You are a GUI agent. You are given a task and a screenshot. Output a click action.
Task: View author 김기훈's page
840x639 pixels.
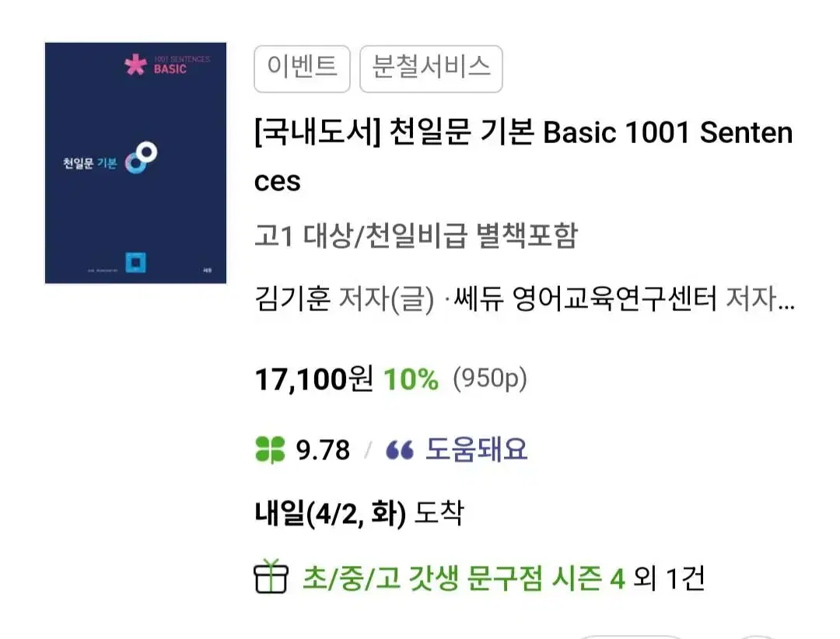(x=292, y=299)
